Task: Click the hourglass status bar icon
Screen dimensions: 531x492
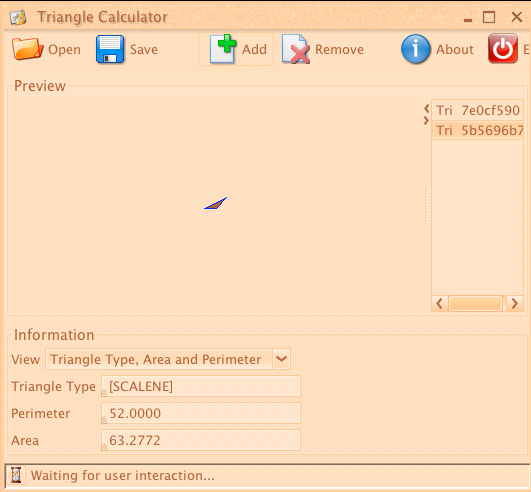Action: [16, 475]
